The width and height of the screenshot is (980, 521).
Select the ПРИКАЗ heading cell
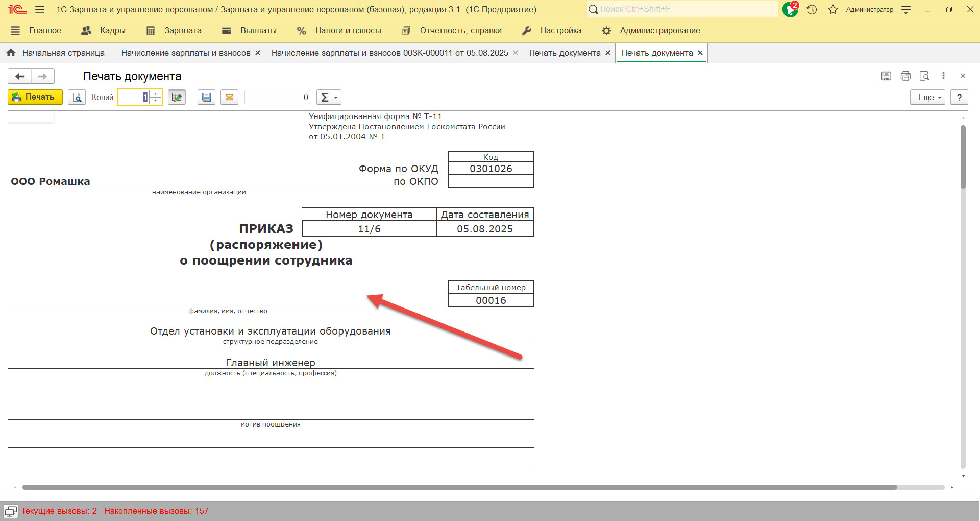click(x=266, y=229)
